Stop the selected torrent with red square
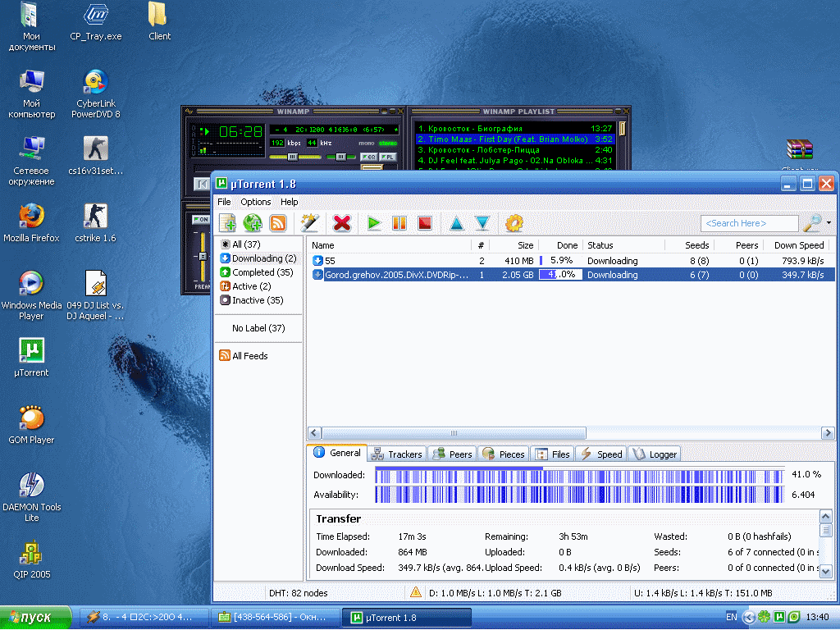This screenshot has height=630, width=840. pos(425,223)
